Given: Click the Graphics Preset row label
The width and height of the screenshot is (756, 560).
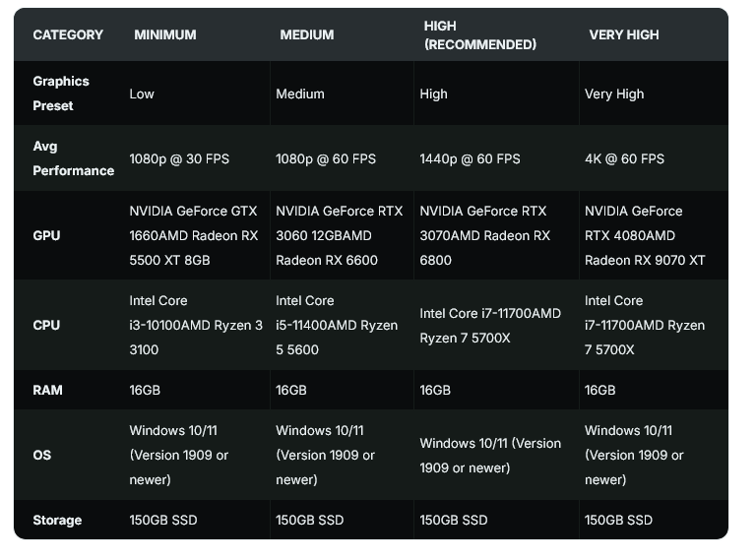Looking at the screenshot, I should (x=61, y=93).
